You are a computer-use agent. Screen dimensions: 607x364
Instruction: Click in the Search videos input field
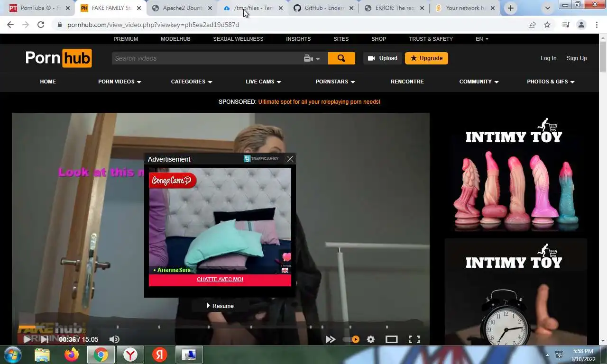[207, 58]
